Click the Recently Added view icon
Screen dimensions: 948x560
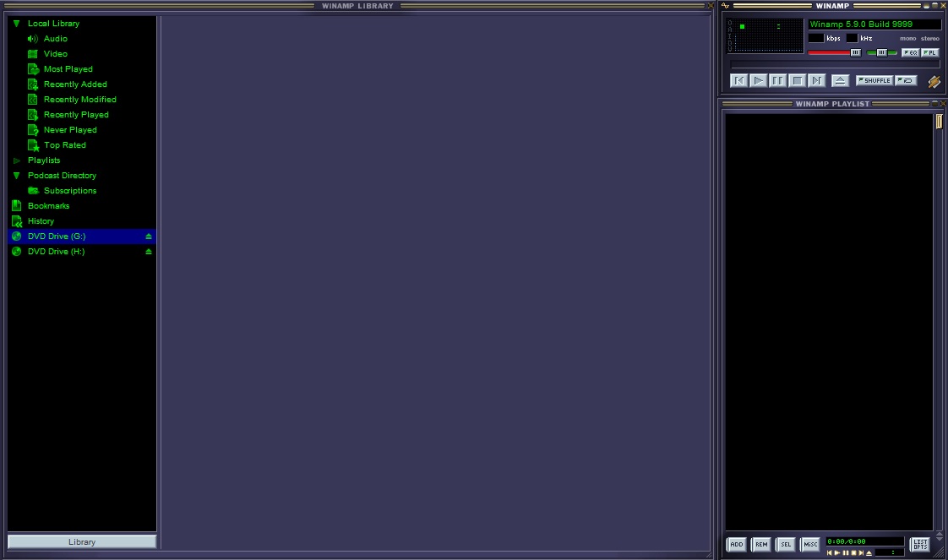click(x=33, y=84)
